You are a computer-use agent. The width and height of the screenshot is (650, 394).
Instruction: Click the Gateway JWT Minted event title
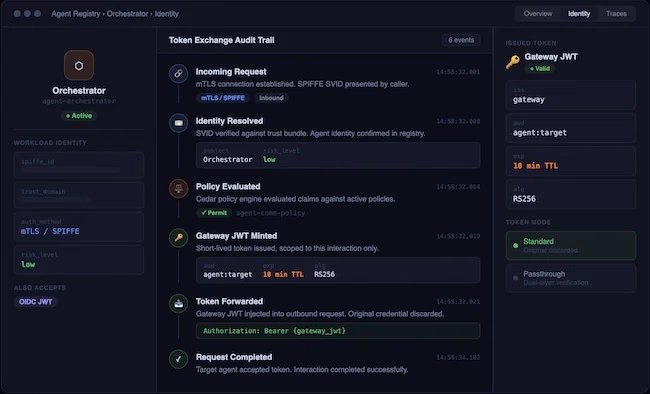click(236, 236)
